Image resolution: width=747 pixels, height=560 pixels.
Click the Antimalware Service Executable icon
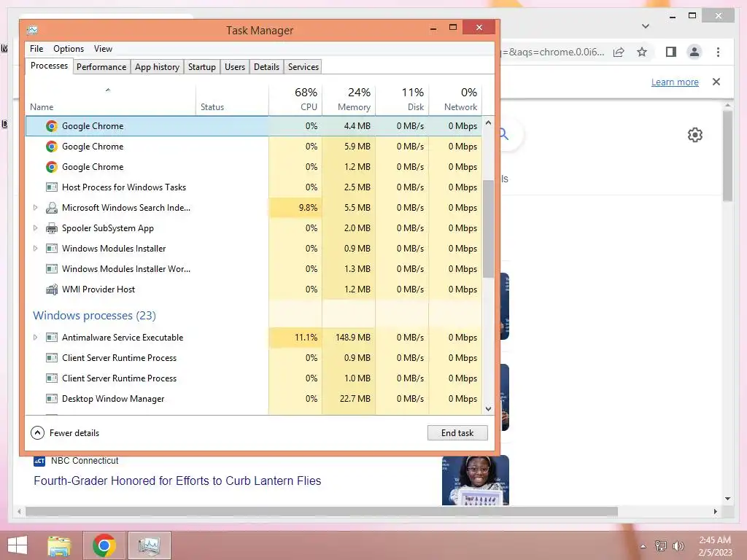52,338
